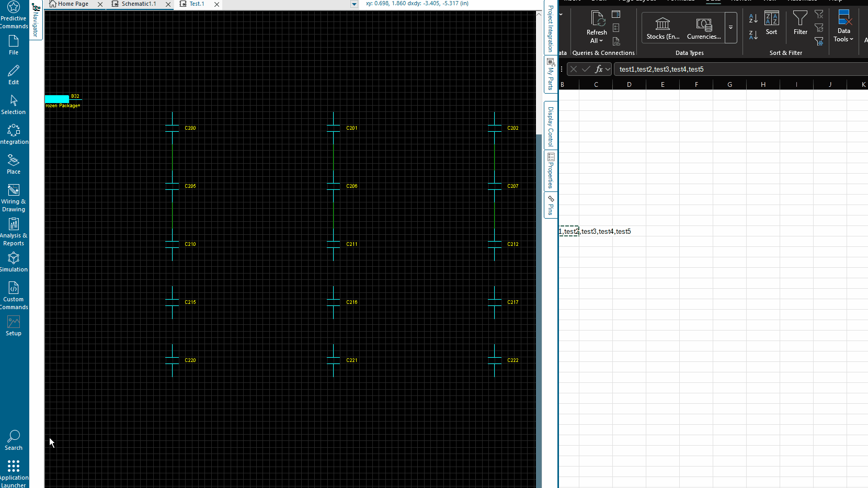868x488 pixels.
Task: Open the Place tools
Action: pos(14,164)
